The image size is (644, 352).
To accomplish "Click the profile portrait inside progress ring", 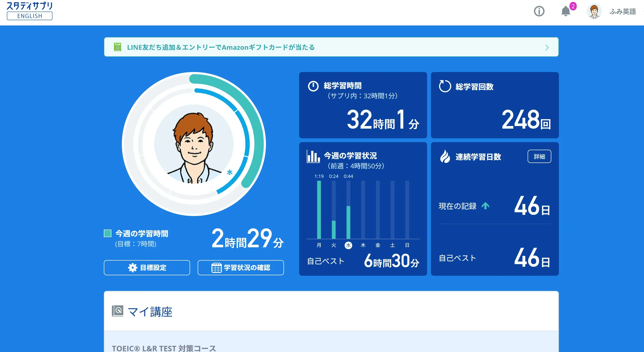I will coord(194,144).
